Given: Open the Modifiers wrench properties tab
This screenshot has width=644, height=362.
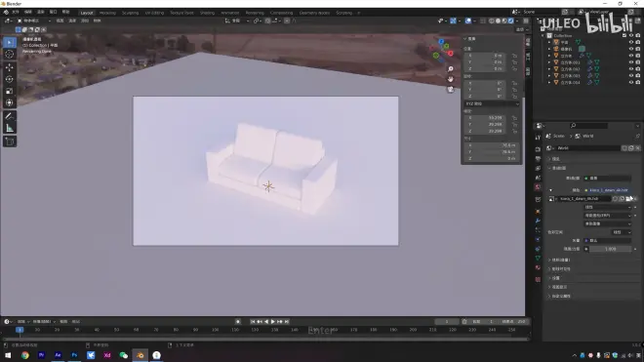Looking at the screenshot, I should 538,221.
